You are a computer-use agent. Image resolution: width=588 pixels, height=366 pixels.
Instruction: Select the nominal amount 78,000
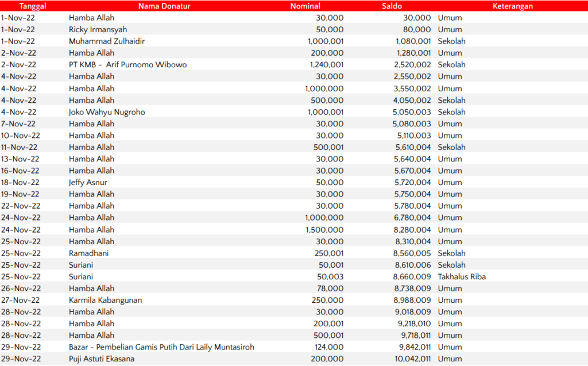tap(330, 288)
